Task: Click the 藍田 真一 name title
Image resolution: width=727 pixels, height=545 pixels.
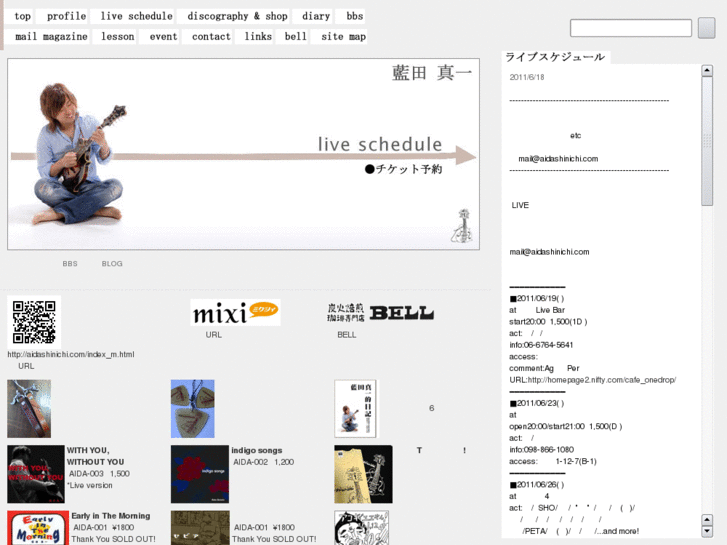Action: 432,73
